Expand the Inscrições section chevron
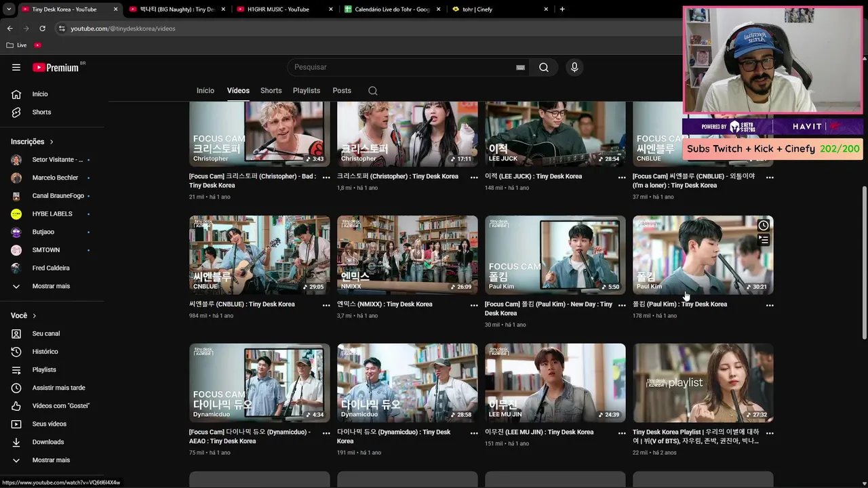Viewport: 868px width, 488px height. click(52, 142)
